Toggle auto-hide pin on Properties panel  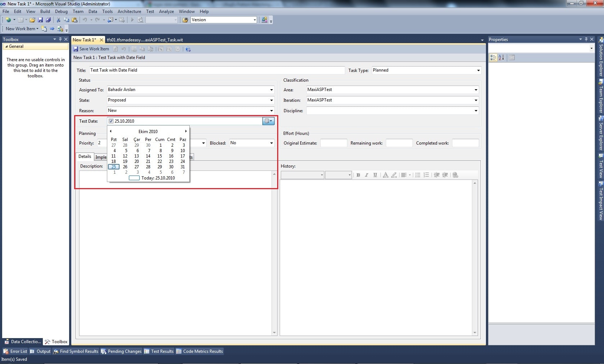(x=586, y=39)
